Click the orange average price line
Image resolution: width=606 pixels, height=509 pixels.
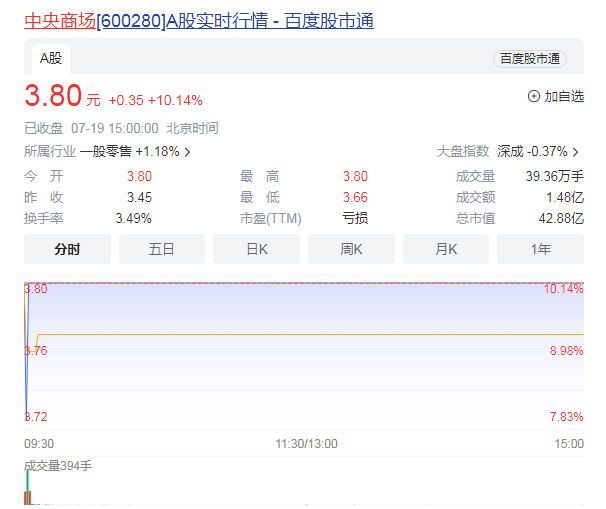(300, 334)
